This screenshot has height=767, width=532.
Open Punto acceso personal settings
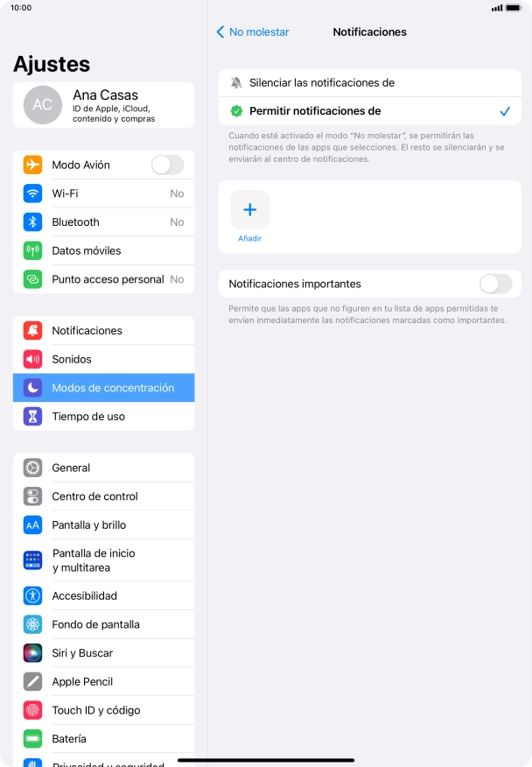[103, 279]
